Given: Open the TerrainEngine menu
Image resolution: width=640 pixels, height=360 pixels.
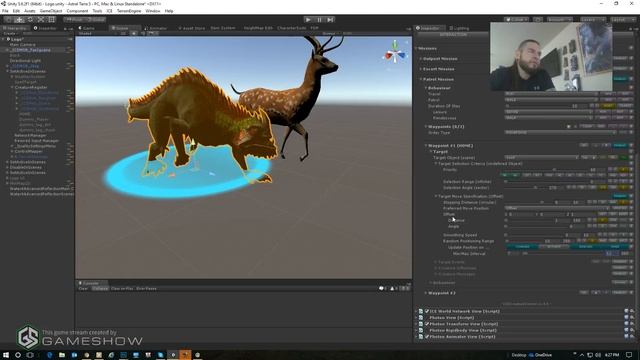Looking at the screenshot, I should [129, 11].
